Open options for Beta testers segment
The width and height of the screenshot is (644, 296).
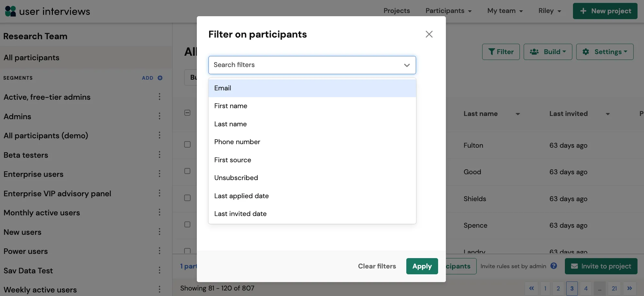[x=160, y=155]
